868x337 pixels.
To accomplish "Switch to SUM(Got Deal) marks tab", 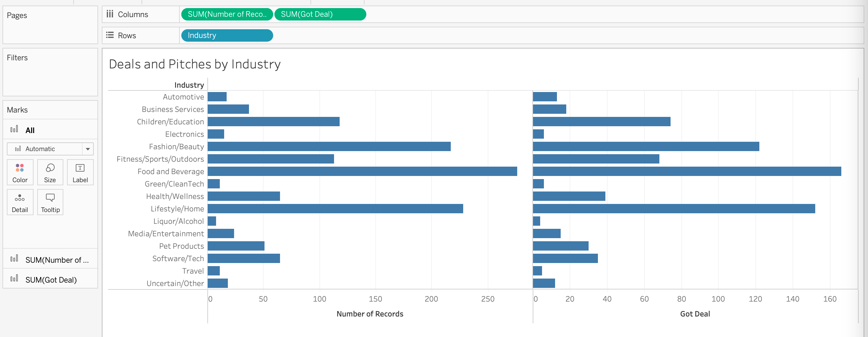I will pyautogui.click(x=51, y=280).
